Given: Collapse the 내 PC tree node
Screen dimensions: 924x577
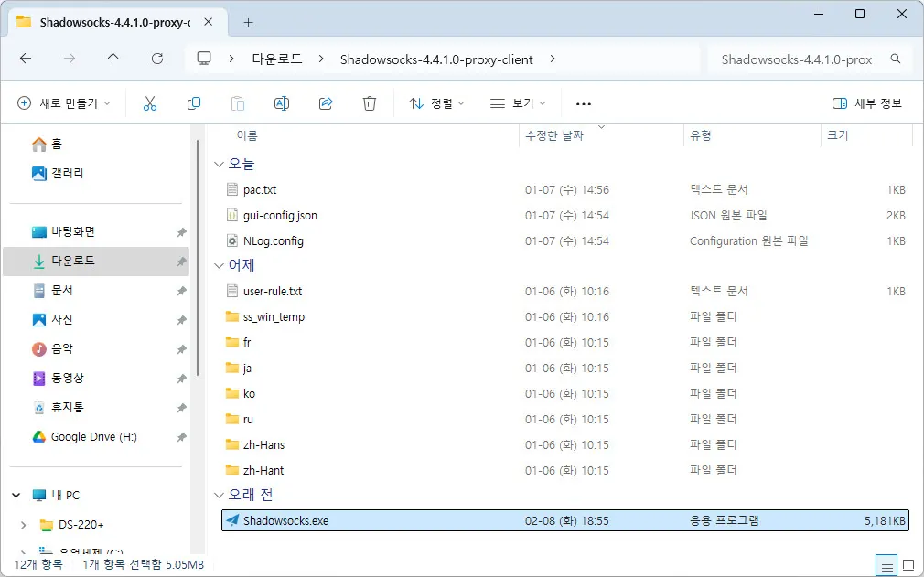Looking at the screenshot, I should click(x=16, y=496).
